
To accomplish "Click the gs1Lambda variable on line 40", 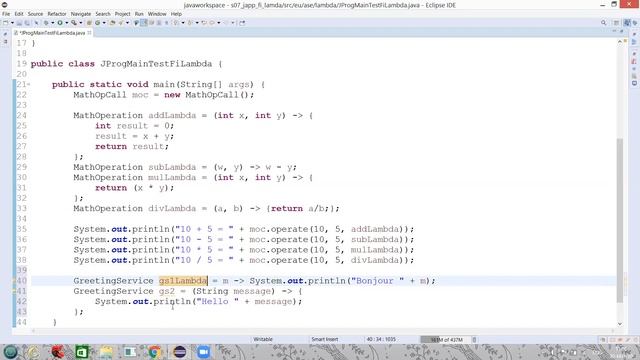I will [x=183, y=281].
